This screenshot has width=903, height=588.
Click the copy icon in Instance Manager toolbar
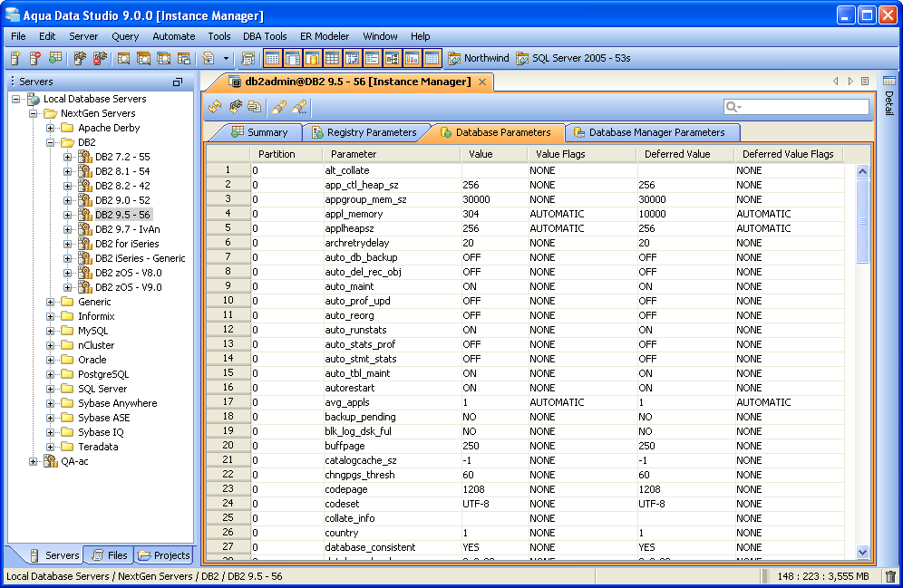254,106
